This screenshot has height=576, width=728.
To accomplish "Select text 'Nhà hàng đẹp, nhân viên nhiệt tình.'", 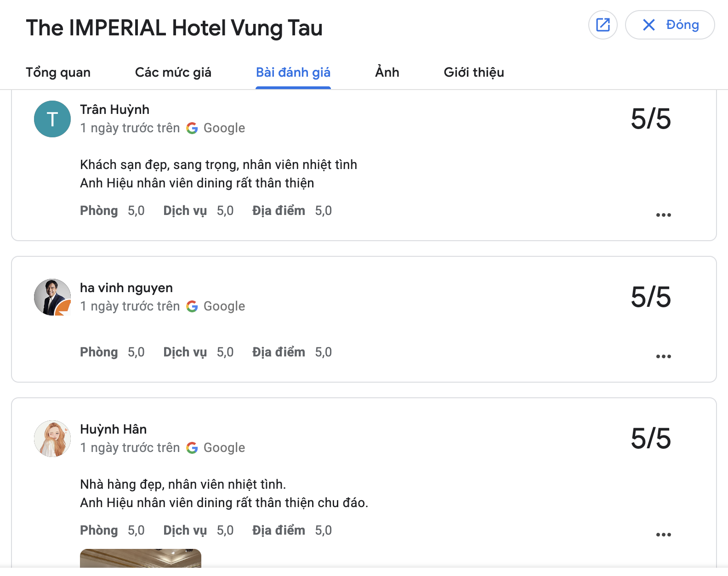I will [183, 484].
